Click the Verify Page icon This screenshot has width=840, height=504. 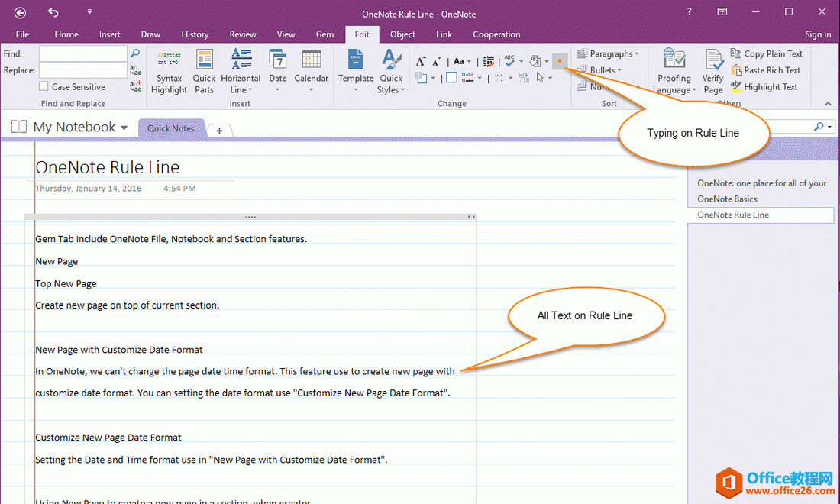pyautogui.click(x=713, y=61)
